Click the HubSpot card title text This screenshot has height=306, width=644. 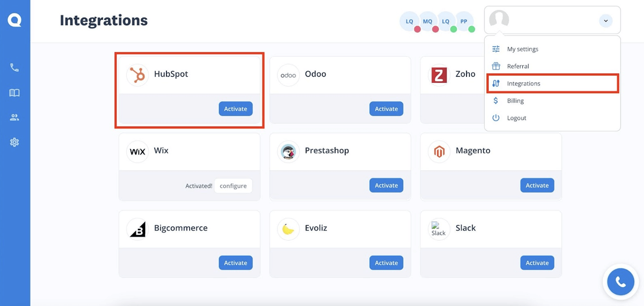click(x=171, y=74)
